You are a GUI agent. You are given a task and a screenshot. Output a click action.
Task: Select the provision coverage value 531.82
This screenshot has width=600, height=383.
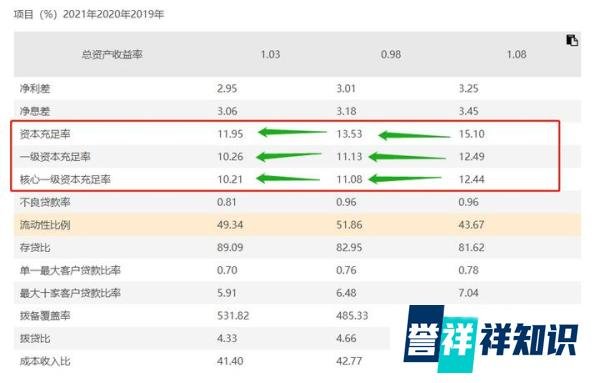pyautogui.click(x=233, y=316)
